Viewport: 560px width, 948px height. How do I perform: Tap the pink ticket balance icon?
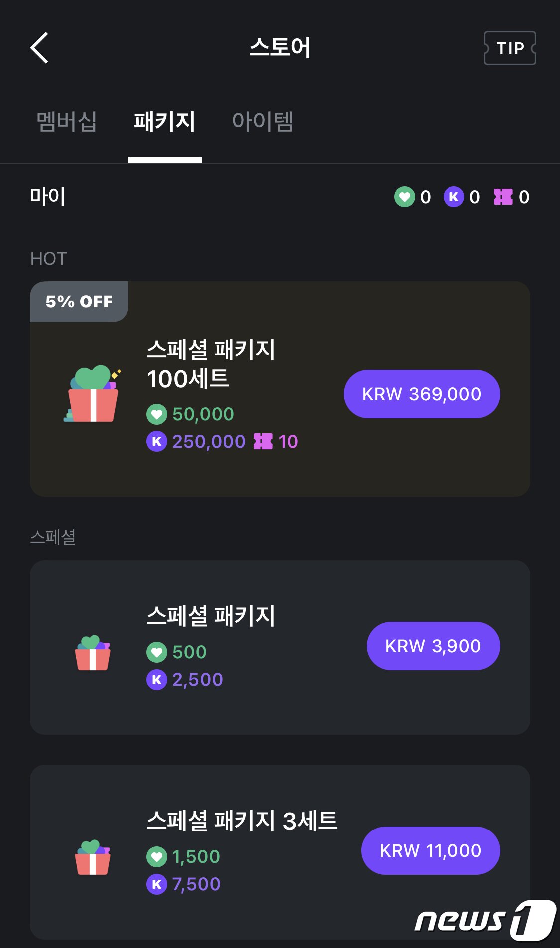(x=503, y=197)
